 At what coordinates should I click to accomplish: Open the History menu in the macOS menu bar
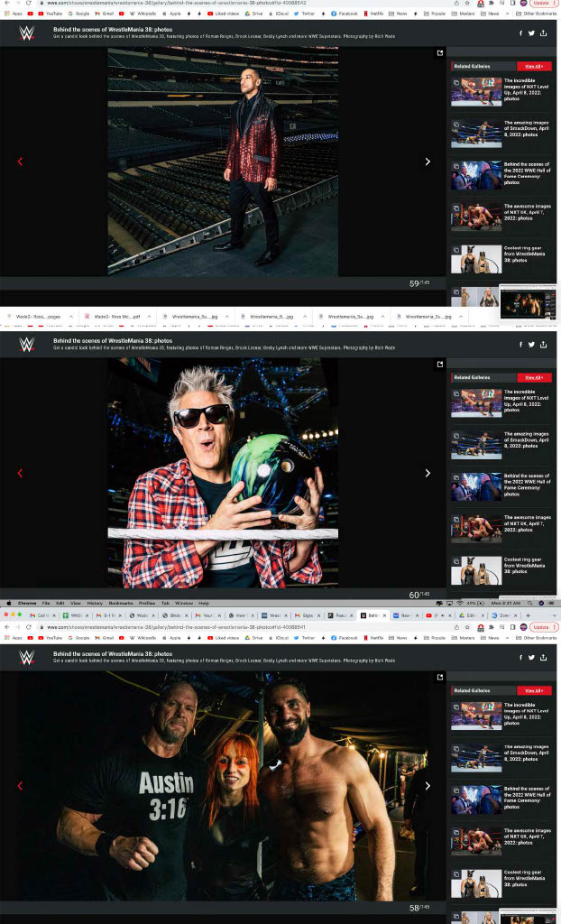point(95,604)
